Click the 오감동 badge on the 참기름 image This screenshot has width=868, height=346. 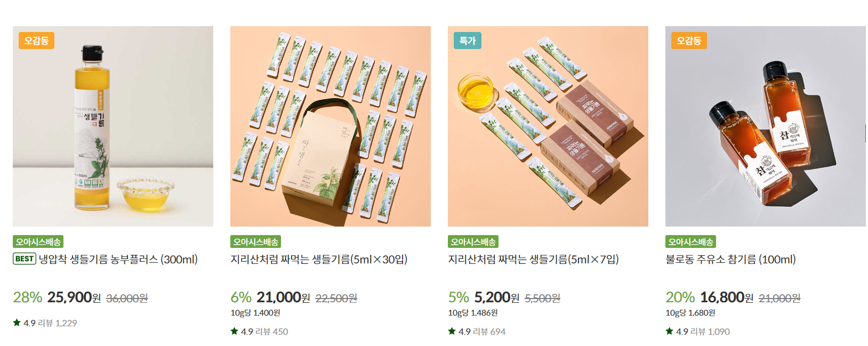click(689, 41)
